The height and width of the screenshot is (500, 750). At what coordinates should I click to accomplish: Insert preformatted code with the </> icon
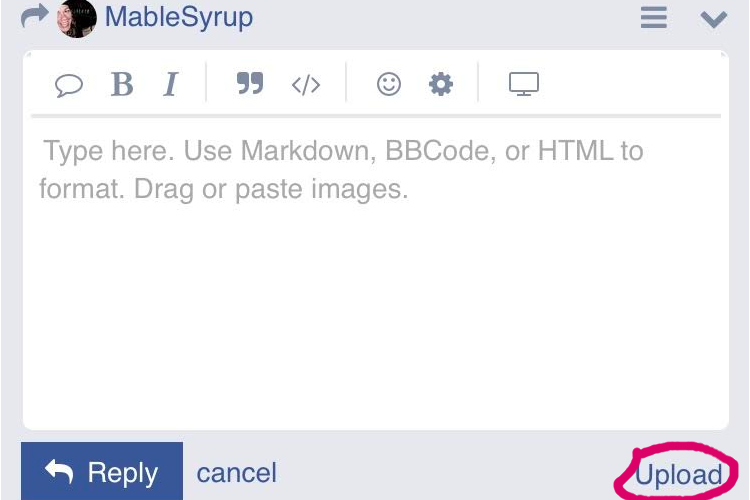[306, 85]
